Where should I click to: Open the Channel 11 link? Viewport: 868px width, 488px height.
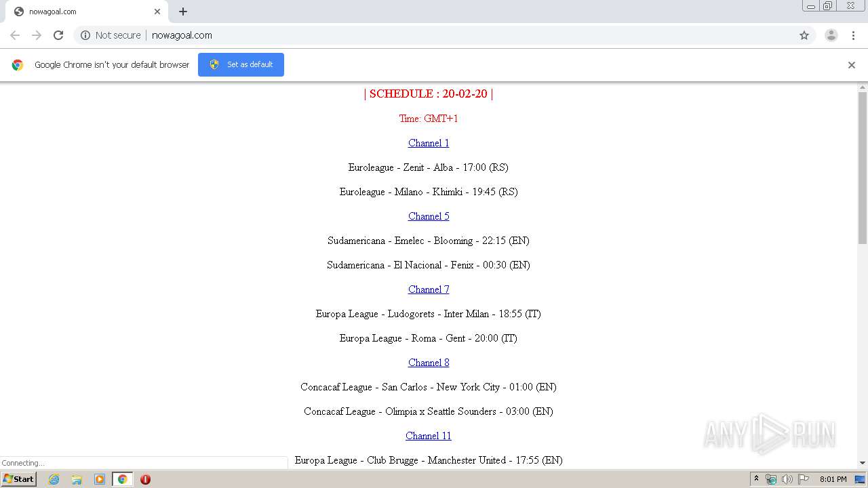pos(429,436)
